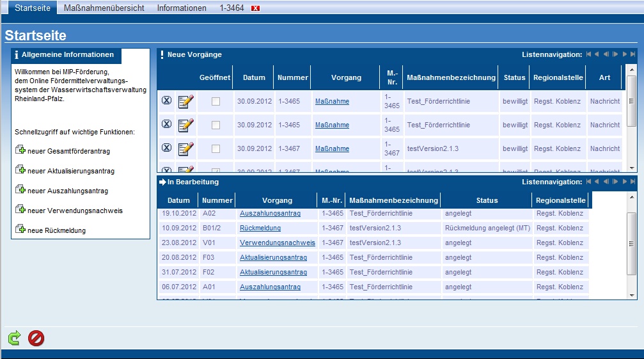Click the Status header in In Bearbeitung table
The width and height of the screenshot is (644, 359).
click(x=487, y=200)
